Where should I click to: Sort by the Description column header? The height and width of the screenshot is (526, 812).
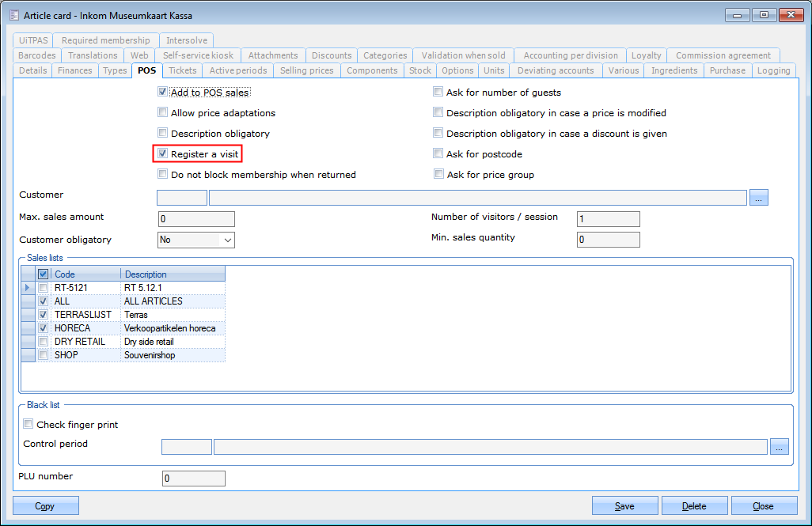click(172, 274)
